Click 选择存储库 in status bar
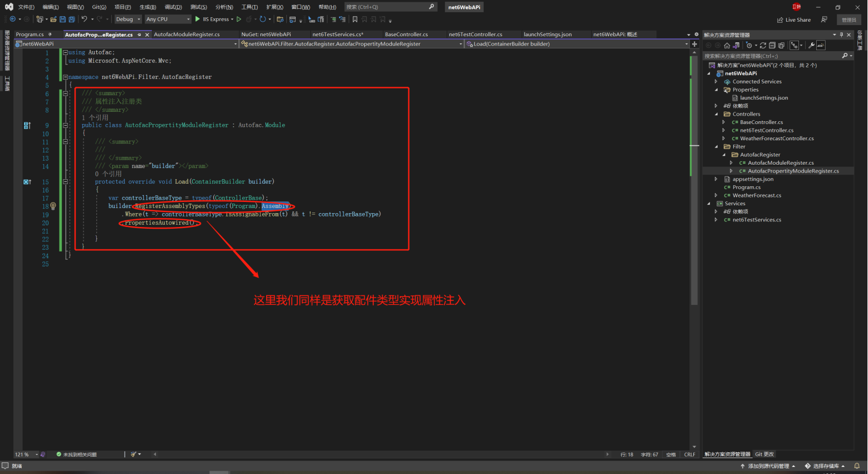The height and width of the screenshot is (474, 868). (x=825, y=466)
